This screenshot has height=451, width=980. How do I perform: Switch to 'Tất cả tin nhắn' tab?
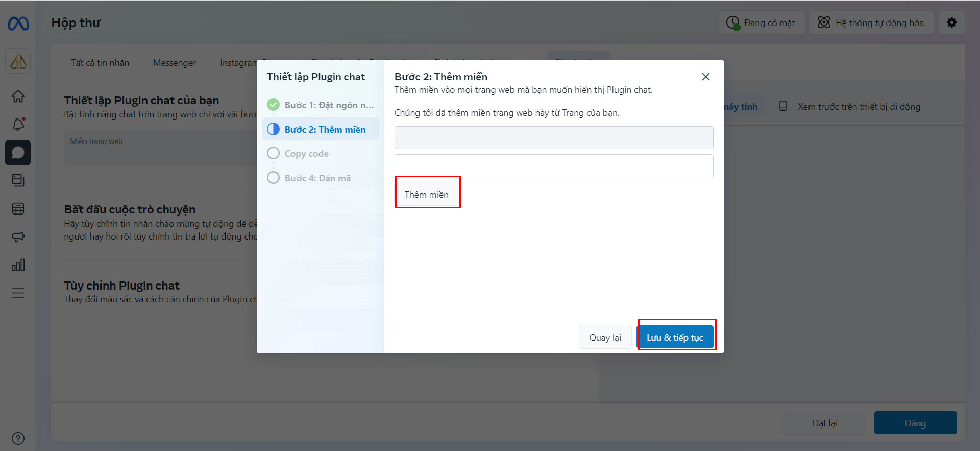click(x=100, y=63)
